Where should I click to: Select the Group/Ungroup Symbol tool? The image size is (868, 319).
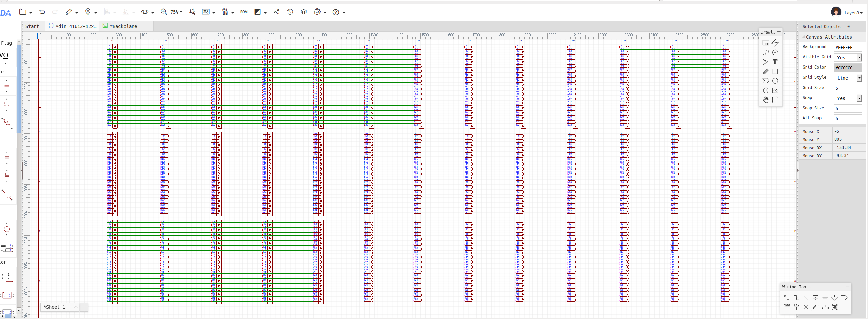pyautogui.click(x=835, y=307)
